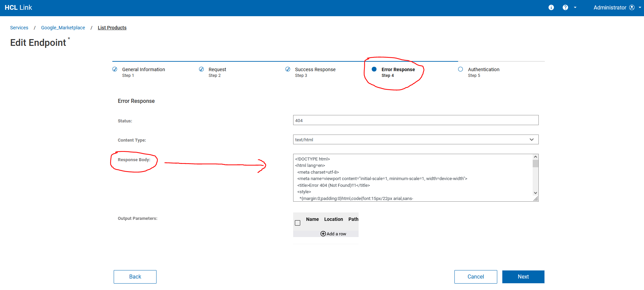
Task: Jump to Success Response step 3
Action: click(315, 72)
